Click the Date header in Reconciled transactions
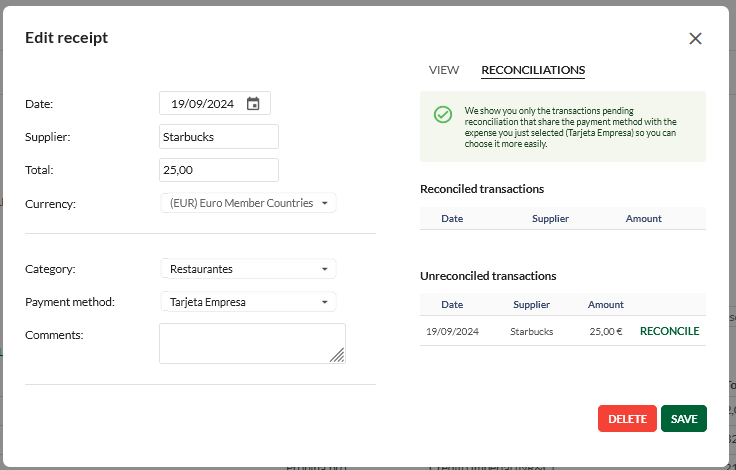 (452, 219)
